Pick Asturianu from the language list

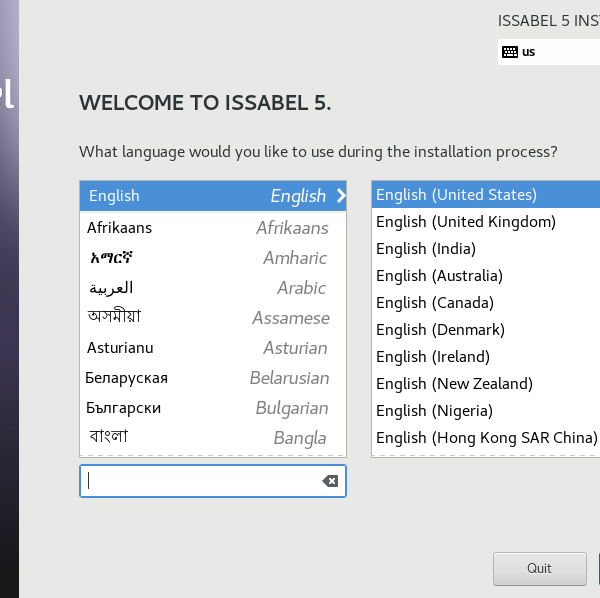click(212, 348)
